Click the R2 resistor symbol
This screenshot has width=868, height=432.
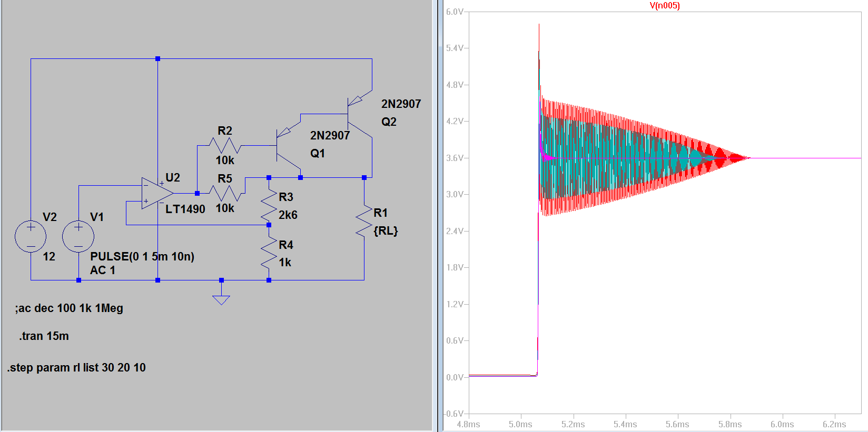pos(225,146)
